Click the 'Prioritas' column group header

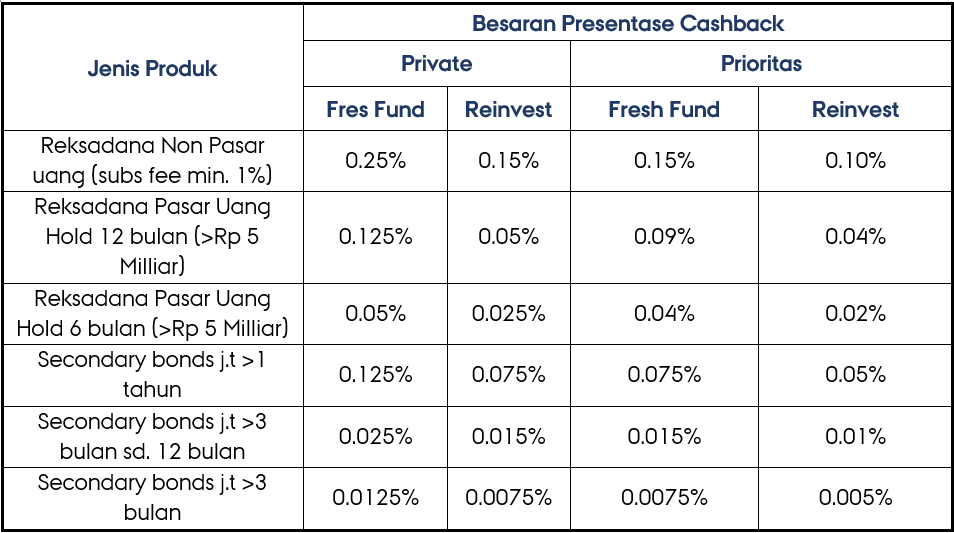(x=761, y=64)
